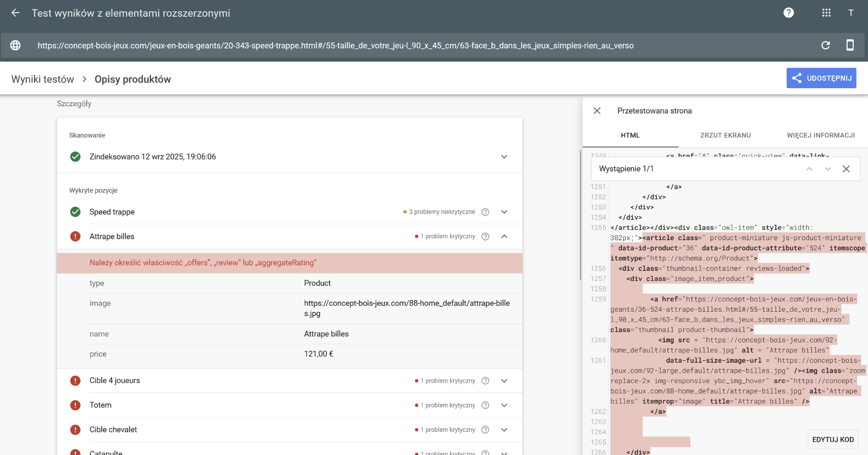The image size is (868, 455).
Task: Click the image URL value
Action: [407, 308]
